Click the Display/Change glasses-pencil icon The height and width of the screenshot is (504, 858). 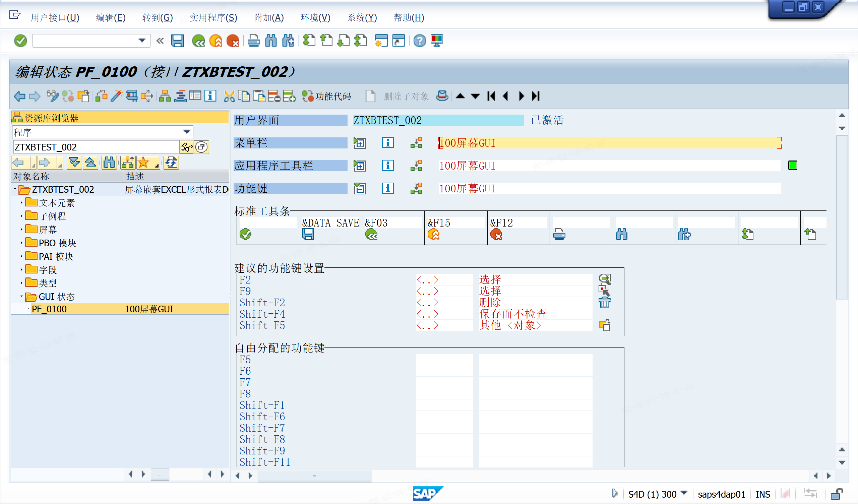53,97
